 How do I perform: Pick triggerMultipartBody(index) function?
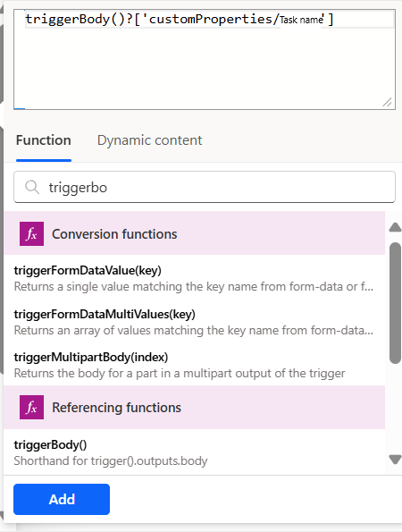click(x=194, y=365)
